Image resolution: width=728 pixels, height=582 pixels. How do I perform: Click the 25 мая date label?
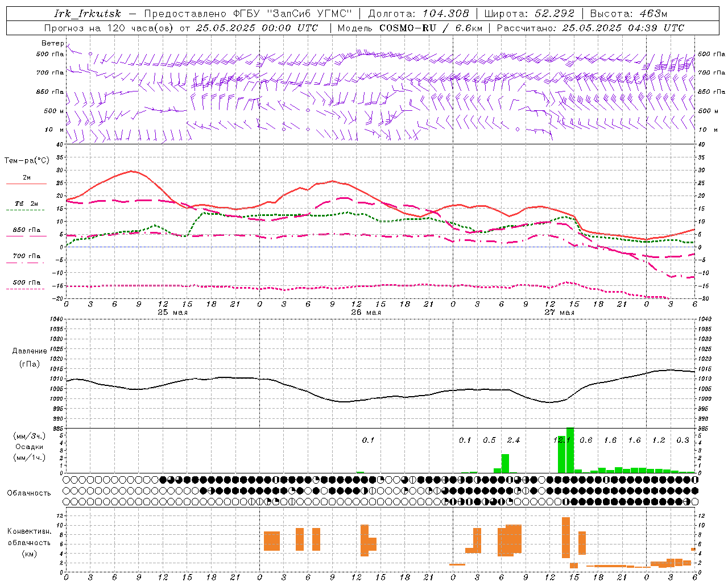pyautogui.click(x=172, y=313)
